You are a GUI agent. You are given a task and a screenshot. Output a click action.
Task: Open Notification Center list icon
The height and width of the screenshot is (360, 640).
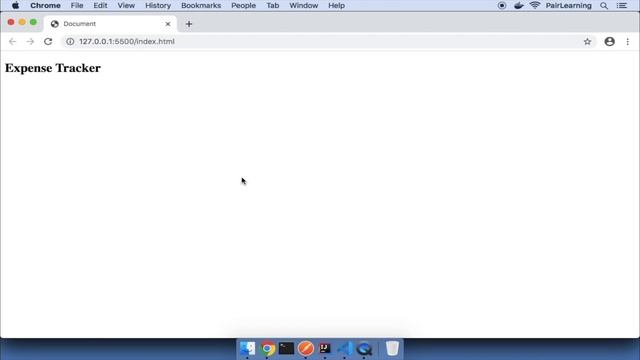click(622, 6)
